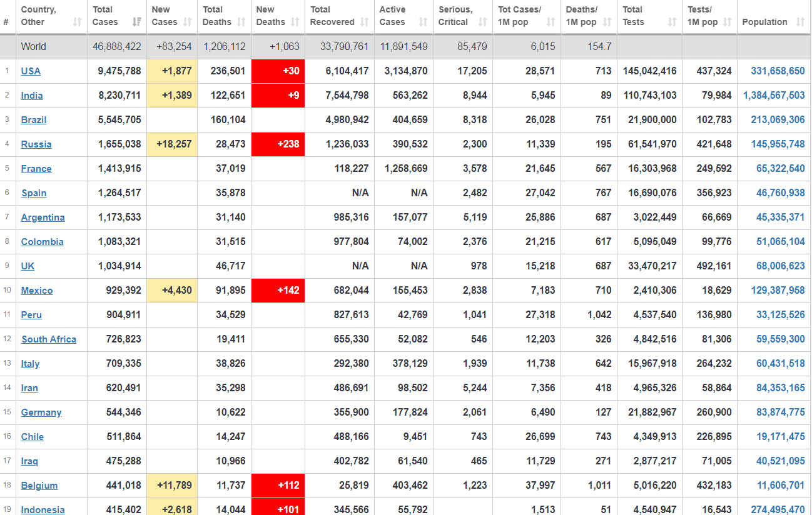Image resolution: width=812 pixels, height=515 pixels.
Task: Open Belgium population link 11,606,701
Action: (x=781, y=486)
